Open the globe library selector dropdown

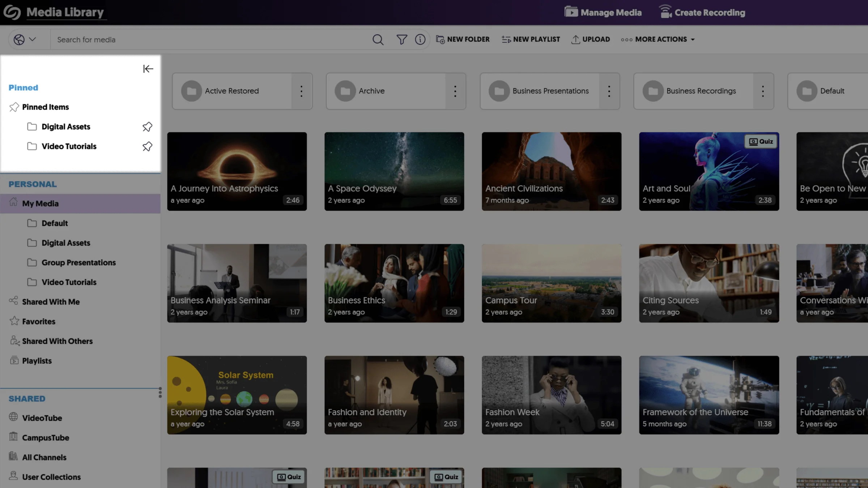click(x=25, y=39)
